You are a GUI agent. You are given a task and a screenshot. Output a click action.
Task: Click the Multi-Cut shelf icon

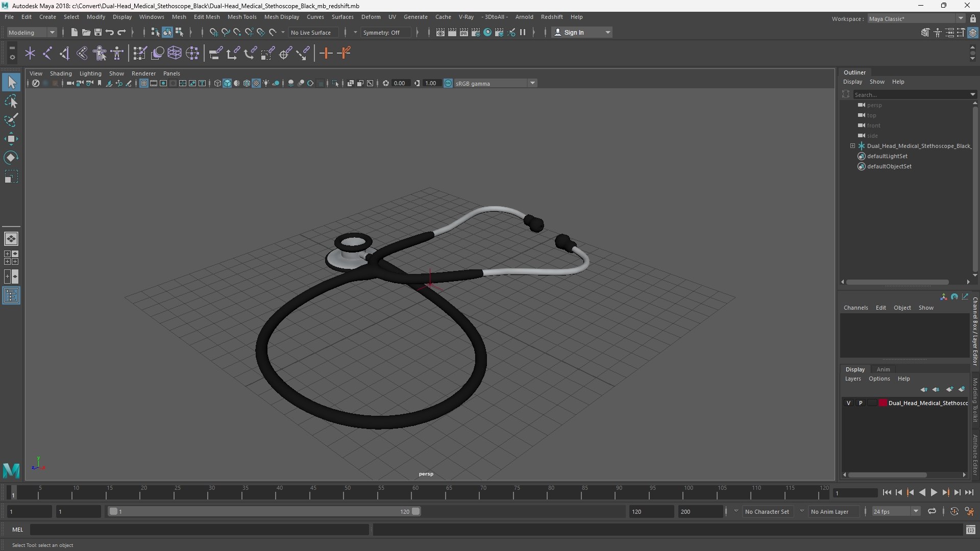pos(345,53)
